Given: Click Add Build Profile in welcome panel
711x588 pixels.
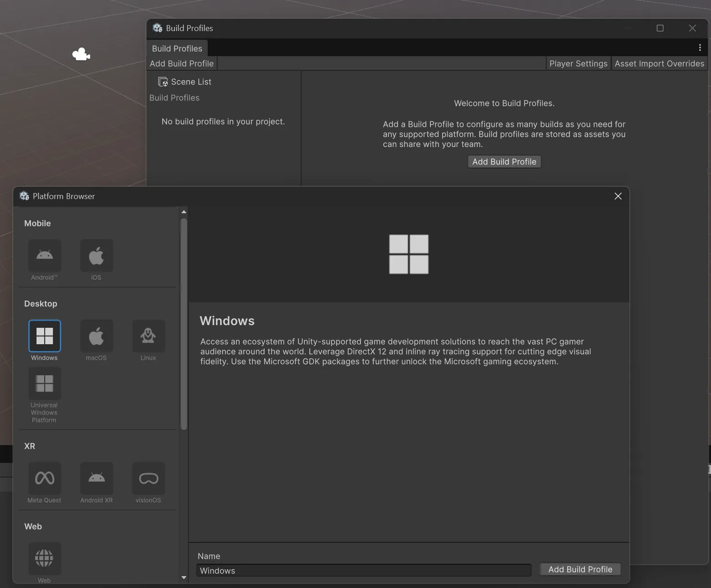Looking at the screenshot, I should (x=504, y=162).
